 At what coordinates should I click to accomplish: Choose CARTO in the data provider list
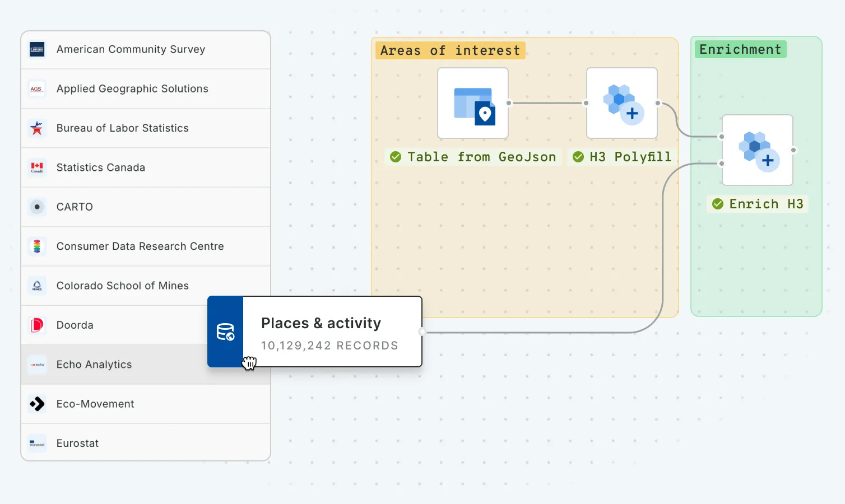click(x=75, y=207)
